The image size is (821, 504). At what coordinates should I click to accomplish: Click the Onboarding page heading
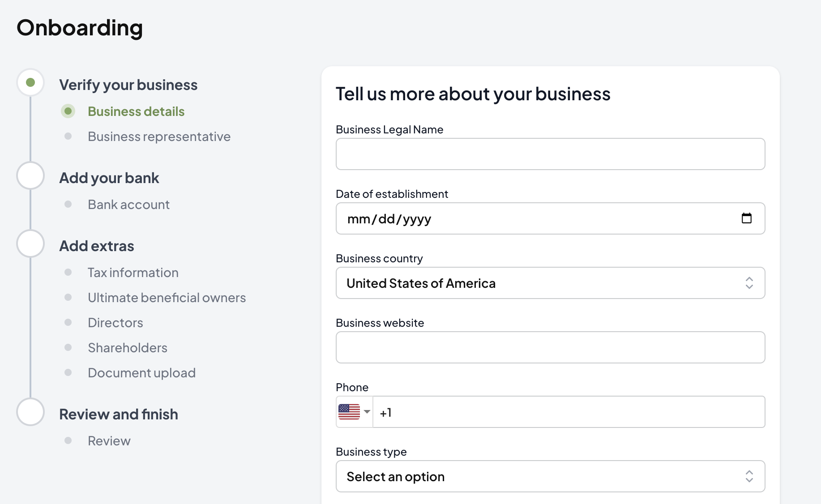point(80,28)
